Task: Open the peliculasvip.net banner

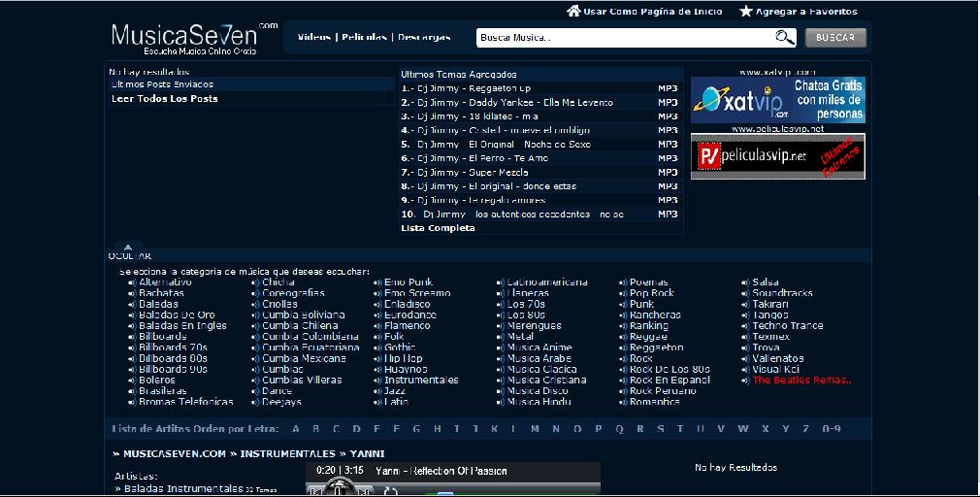Action: 777,156
